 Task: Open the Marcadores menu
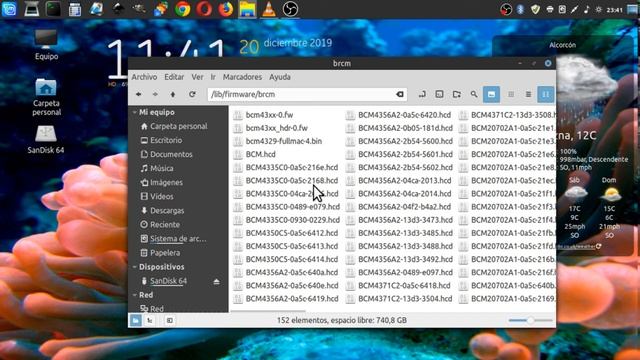(x=242, y=77)
